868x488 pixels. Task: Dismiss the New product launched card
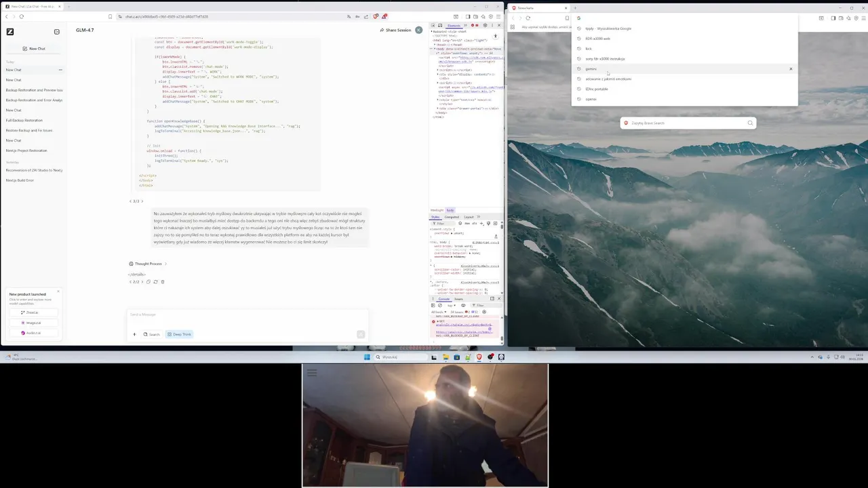click(58, 291)
